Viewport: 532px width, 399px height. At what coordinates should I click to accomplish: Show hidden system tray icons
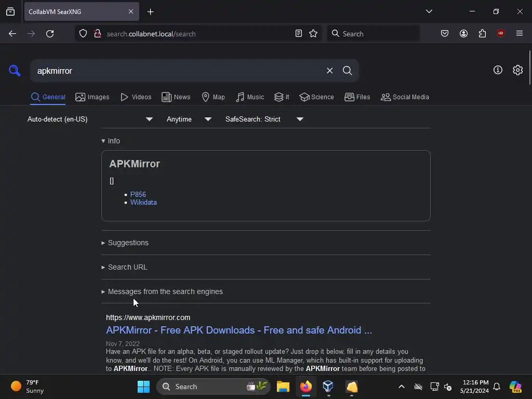pyautogui.click(x=402, y=387)
